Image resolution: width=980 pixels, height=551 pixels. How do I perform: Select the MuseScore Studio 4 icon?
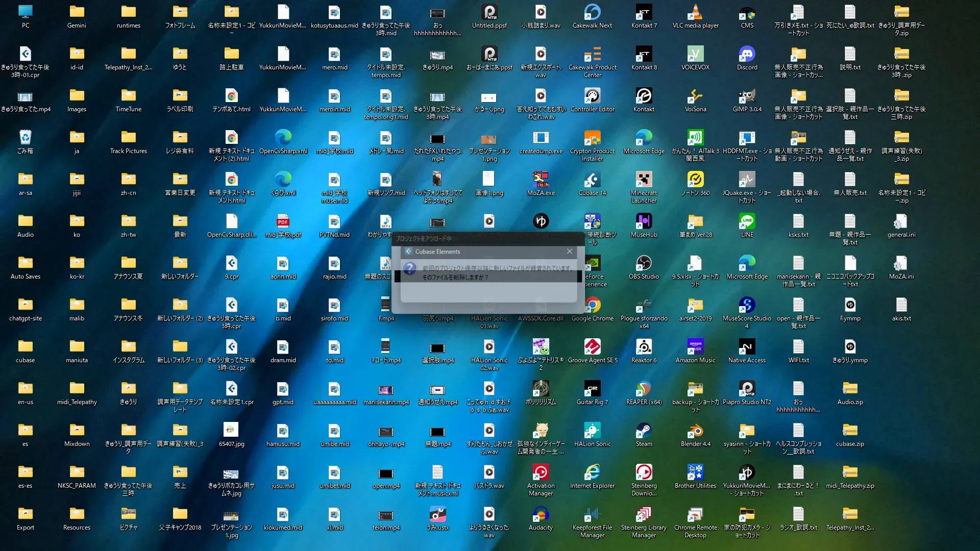click(x=747, y=306)
